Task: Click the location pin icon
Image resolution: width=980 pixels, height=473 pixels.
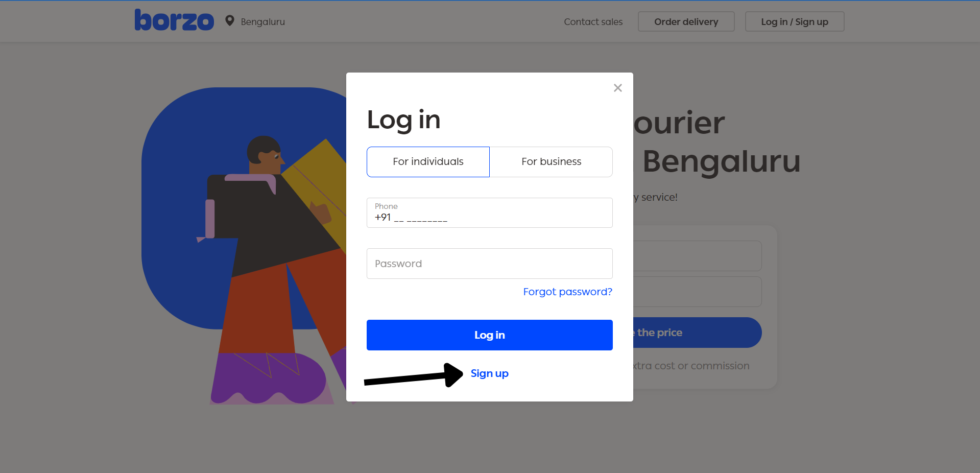Action: point(230,21)
